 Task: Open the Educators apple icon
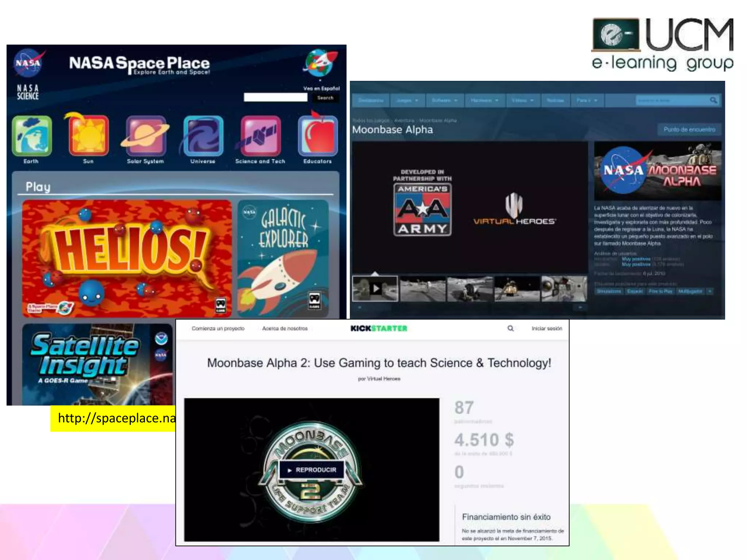click(318, 134)
